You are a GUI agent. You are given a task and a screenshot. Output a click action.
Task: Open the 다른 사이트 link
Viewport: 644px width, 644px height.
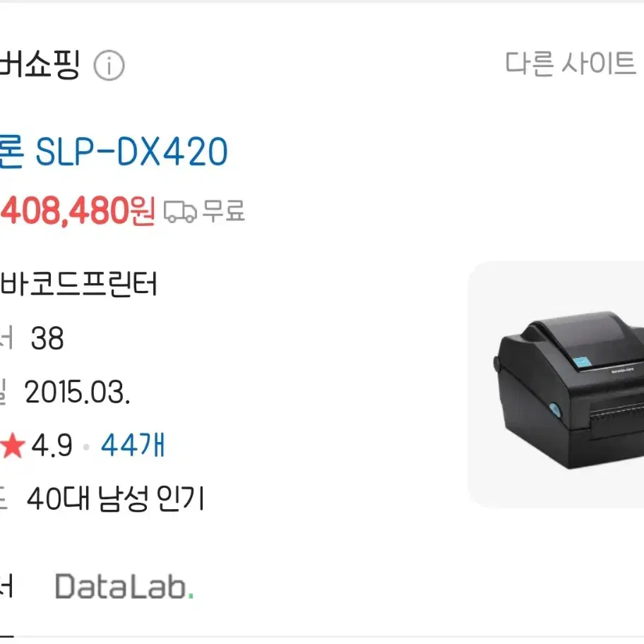pos(570,64)
